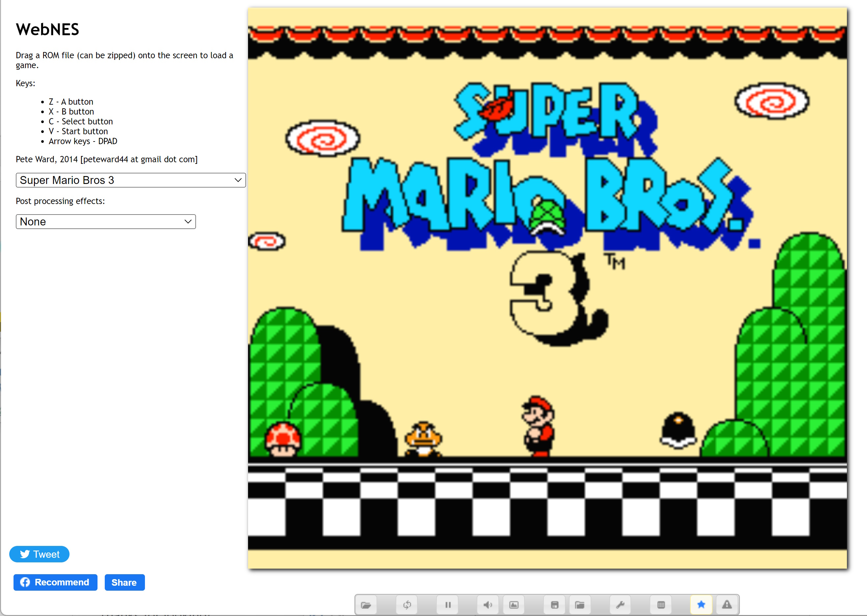
Task: Click the Facebook Share button
Action: (x=125, y=582)
